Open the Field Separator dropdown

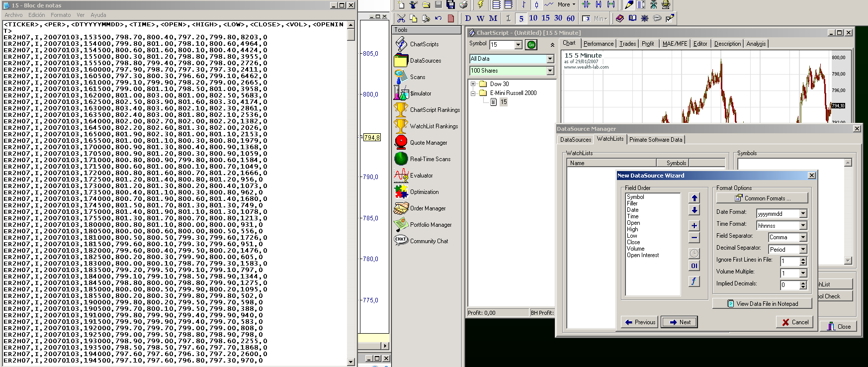tap(803, 238)
